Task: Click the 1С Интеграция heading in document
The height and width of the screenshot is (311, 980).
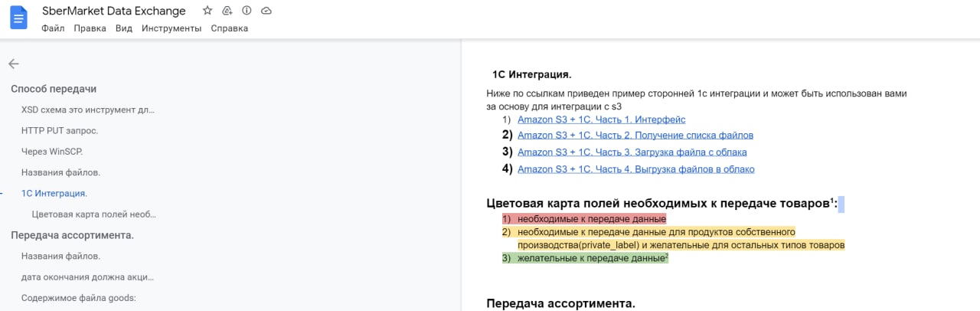Action: click(x=532, y=74)
